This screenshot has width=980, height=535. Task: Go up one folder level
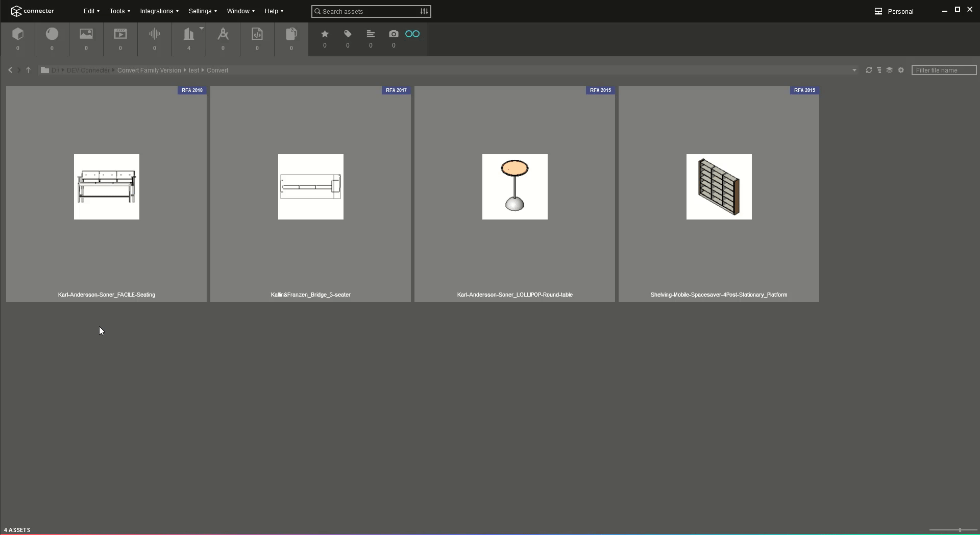pyautogui.click(x=29, y=70)
